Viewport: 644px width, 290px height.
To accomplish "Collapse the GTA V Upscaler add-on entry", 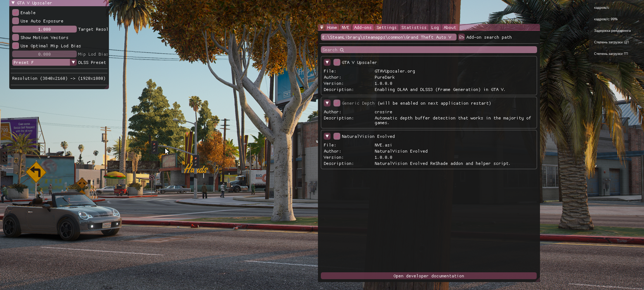I will pos(327,62).
